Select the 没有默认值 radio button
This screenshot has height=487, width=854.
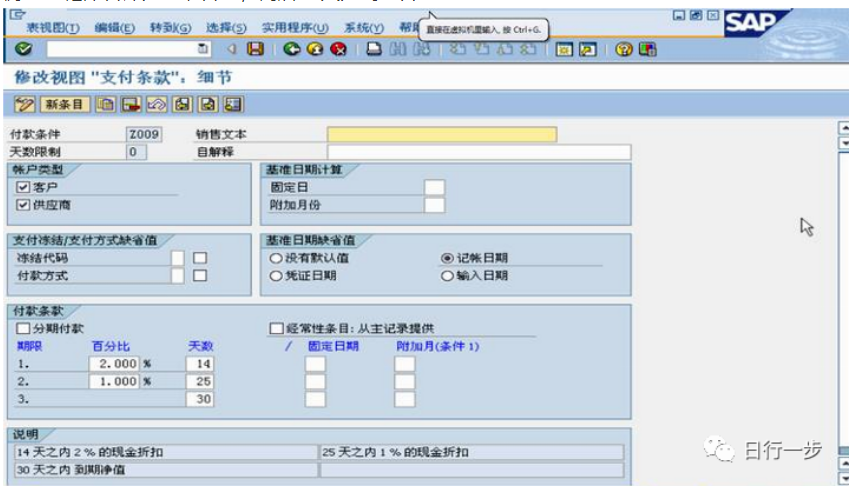click(276, 258)
